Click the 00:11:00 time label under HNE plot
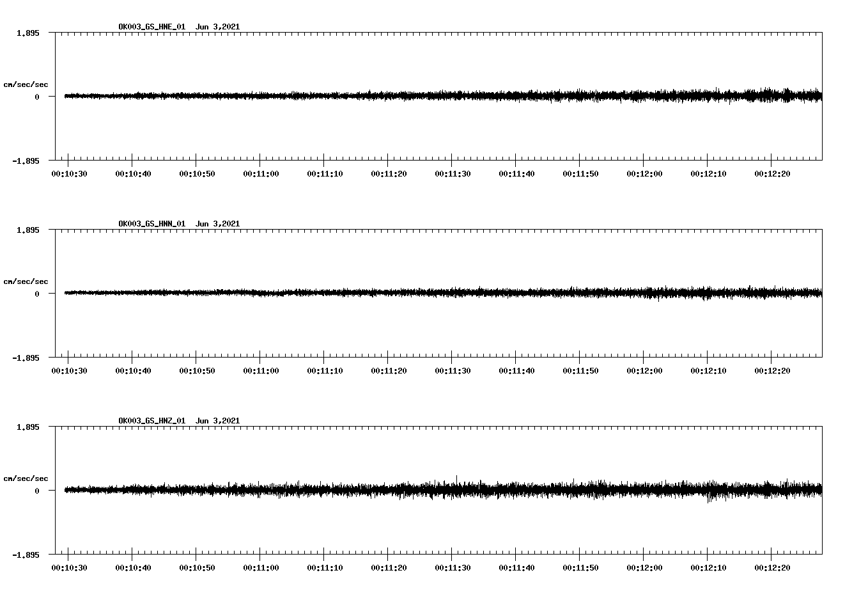The height and width of the screenshot is (591, 868). [261, 174]
